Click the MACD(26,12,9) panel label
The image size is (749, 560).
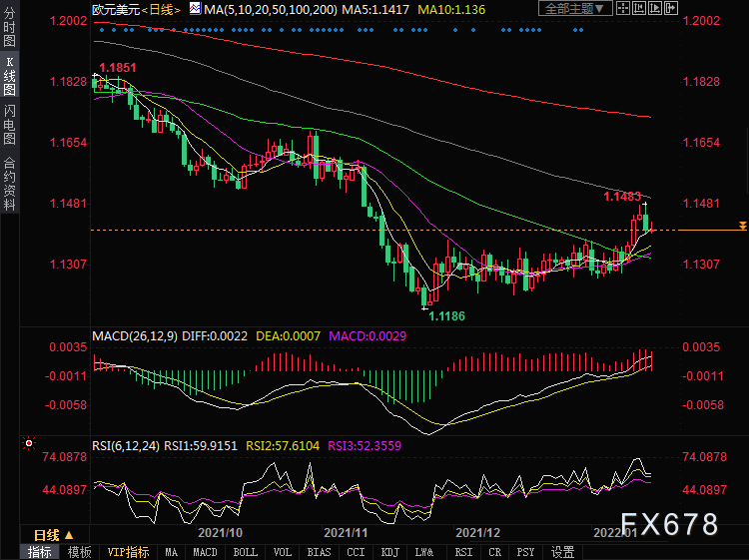point(134,336)
